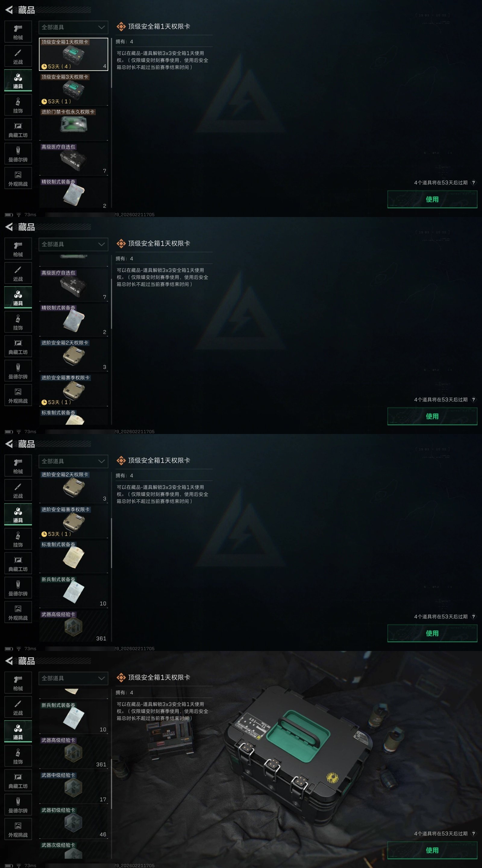Expand 全部道具 dropdown on safe box render screen

[74, 678]
